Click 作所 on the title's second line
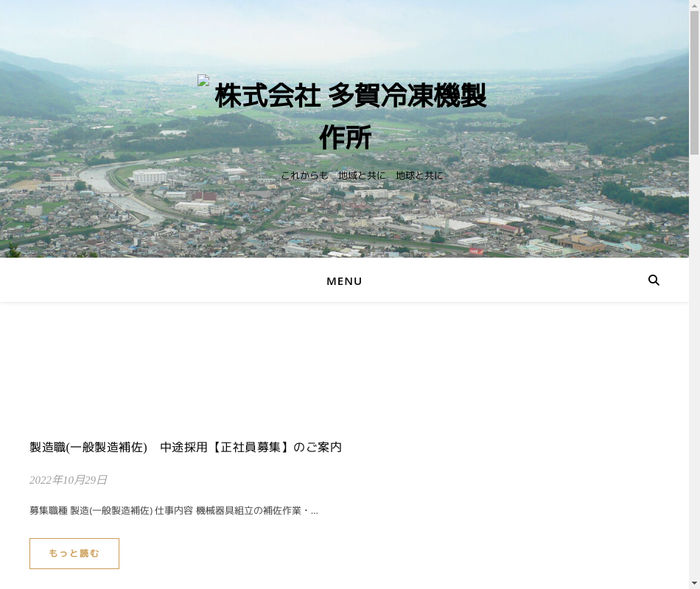The width and height of the screenshot is (700, 589). tap(345, 138)
